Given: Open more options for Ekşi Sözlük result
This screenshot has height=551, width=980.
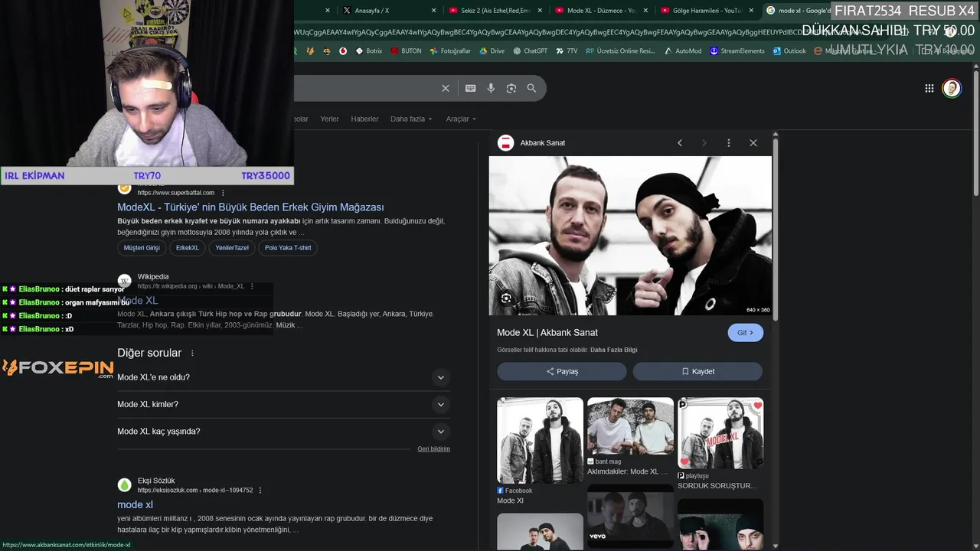Looking at the screenshot, I should tap(260, 491).
